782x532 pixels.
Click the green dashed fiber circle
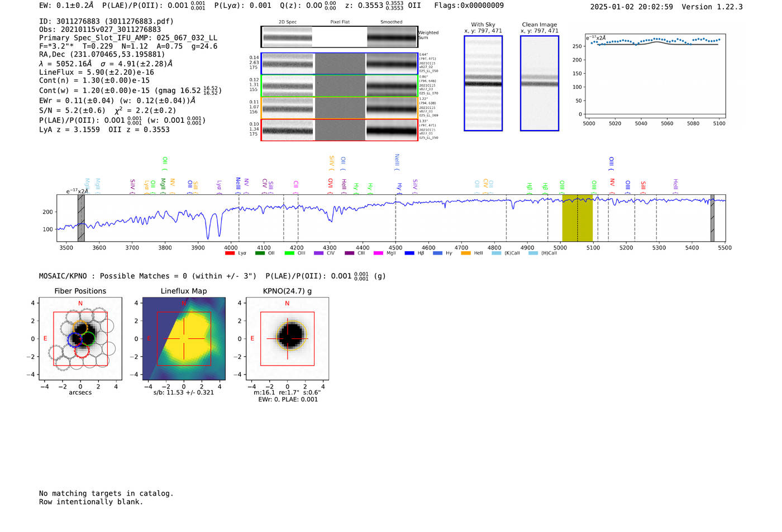tap(88, 338)
